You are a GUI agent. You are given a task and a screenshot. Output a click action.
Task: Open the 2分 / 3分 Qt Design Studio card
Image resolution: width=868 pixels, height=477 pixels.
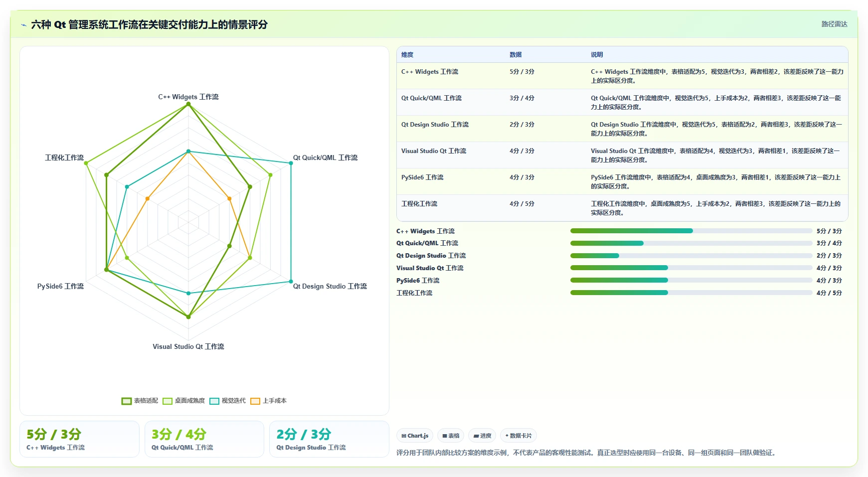click(x=329, y=439)
